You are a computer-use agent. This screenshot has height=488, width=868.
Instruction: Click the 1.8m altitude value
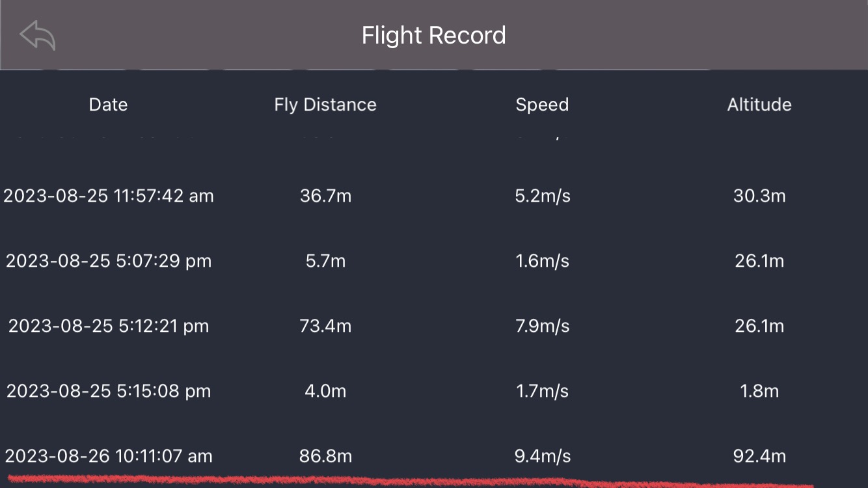pyautogui.click(x=759, y=391)
